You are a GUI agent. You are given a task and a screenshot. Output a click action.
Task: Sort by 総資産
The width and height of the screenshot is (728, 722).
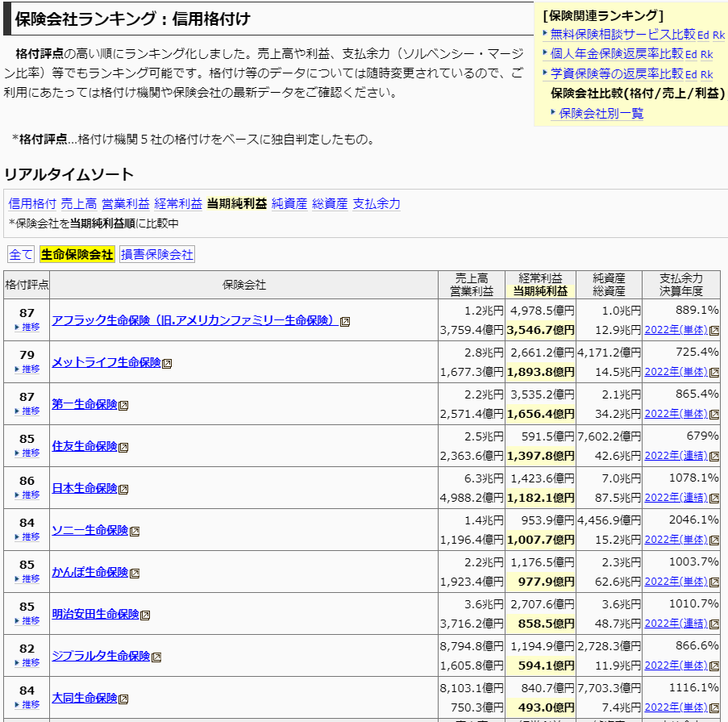(330, 203)
